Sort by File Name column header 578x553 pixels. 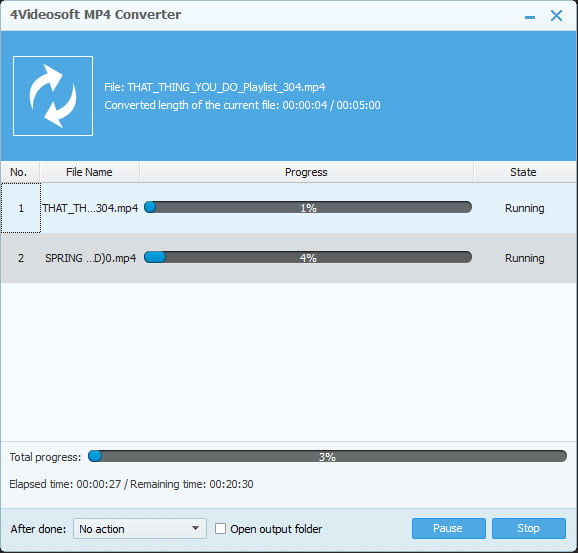tap(89, 172)
